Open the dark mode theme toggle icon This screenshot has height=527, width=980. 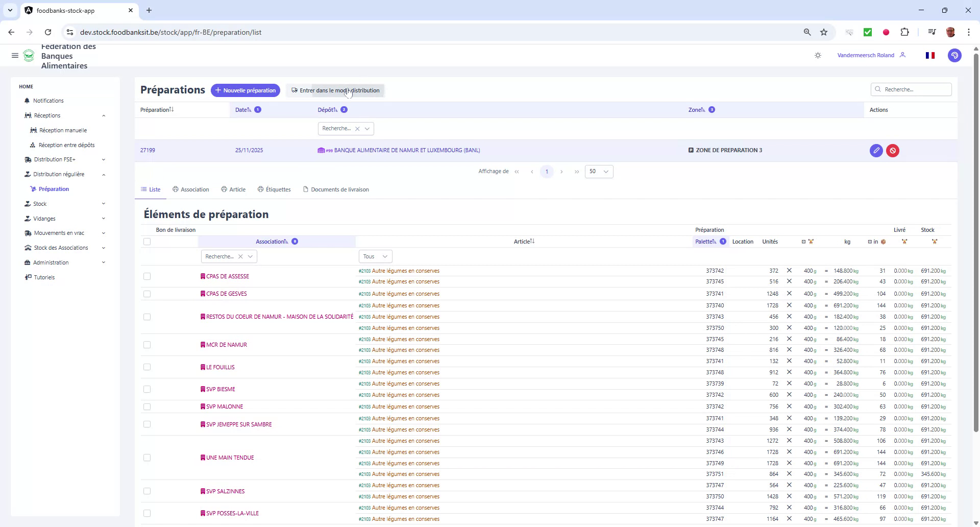pyautogui.click(x=818, y=55)
